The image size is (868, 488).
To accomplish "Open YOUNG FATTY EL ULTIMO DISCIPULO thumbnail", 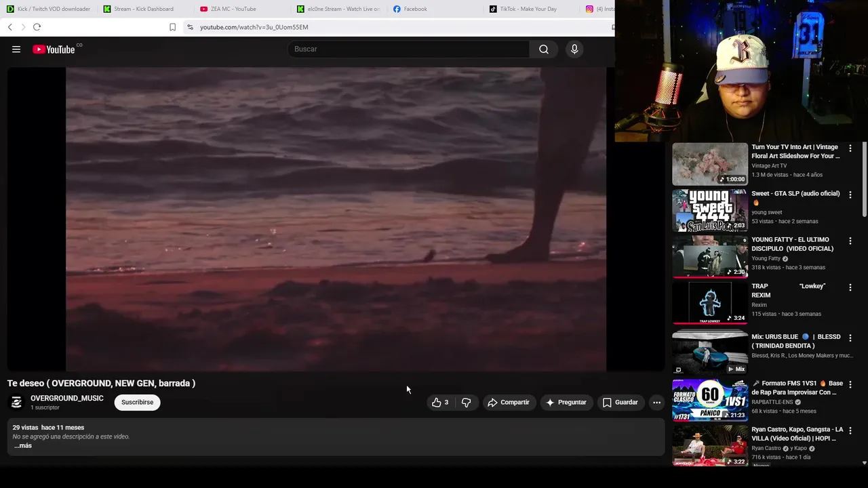I will [x=709, y=257].
